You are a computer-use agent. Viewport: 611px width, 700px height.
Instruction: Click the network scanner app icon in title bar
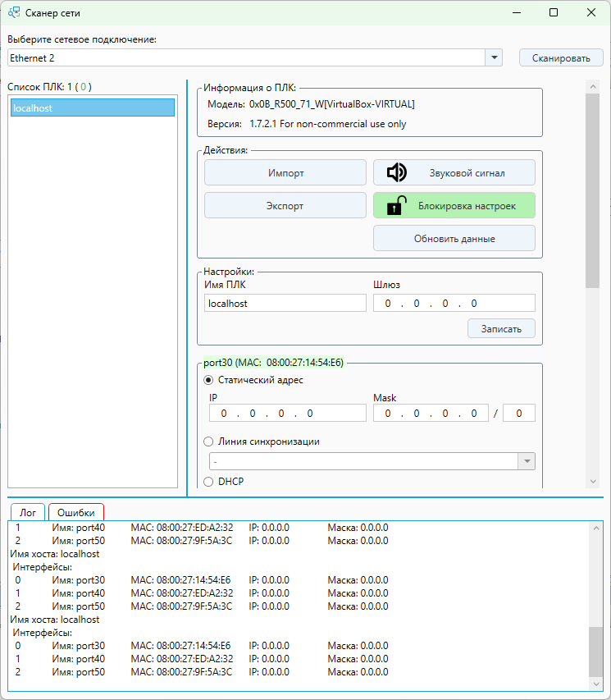(13, 13)
